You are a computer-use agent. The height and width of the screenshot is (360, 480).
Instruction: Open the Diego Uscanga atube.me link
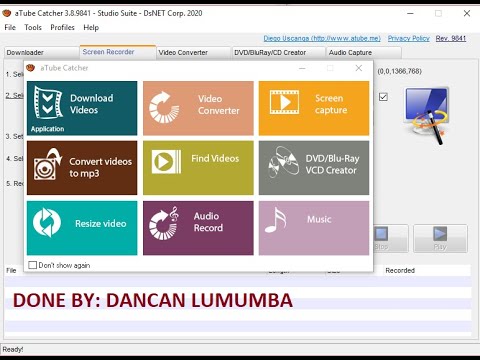coord(322,38)
